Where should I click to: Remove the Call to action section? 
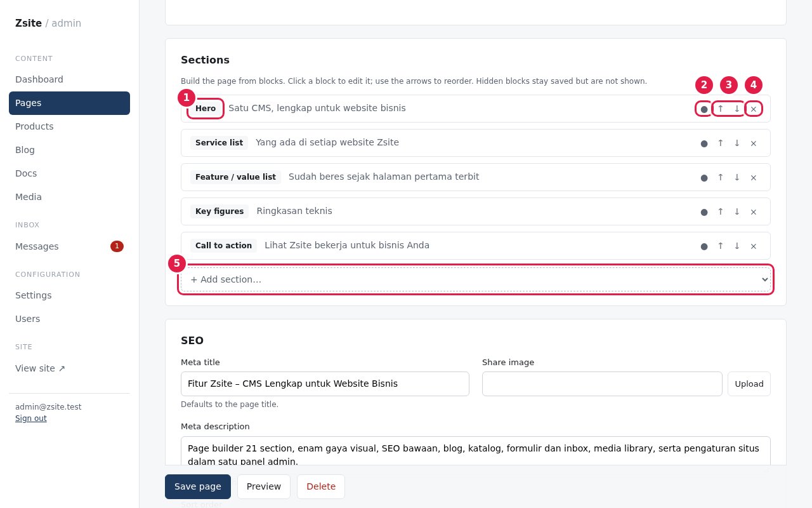coord(754,246)
